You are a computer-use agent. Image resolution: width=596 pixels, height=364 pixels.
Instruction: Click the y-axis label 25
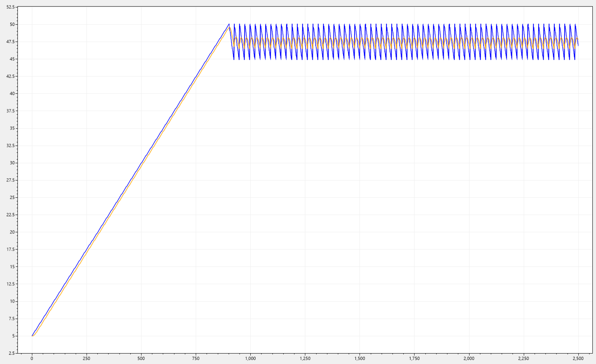click(x=12, y=198)
